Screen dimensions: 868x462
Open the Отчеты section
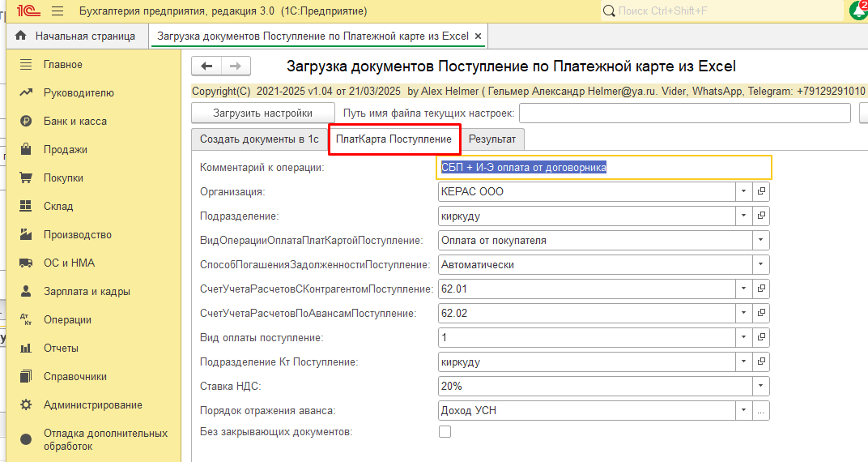[61, 349]
